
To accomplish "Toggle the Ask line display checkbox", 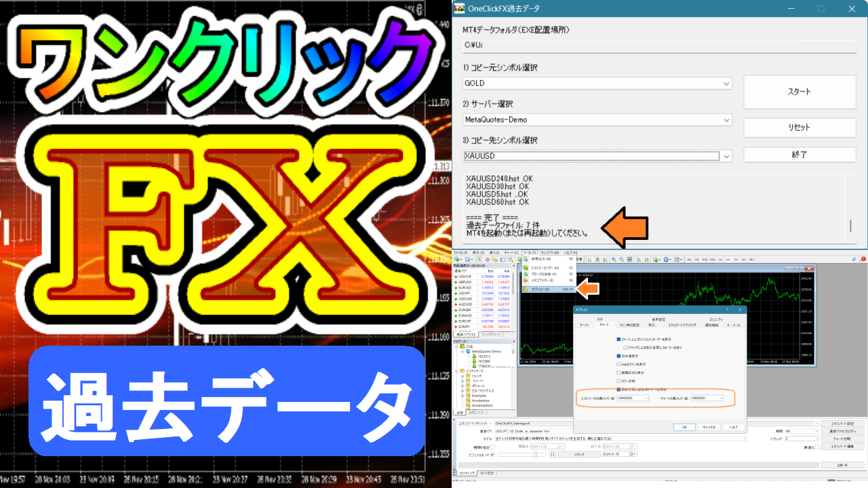I will (x=618, y=364).
